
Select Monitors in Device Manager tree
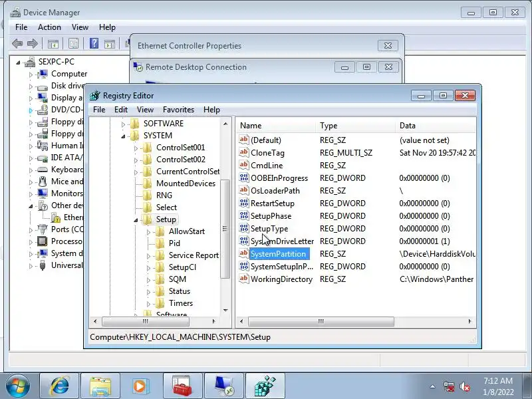pos(67,194)
